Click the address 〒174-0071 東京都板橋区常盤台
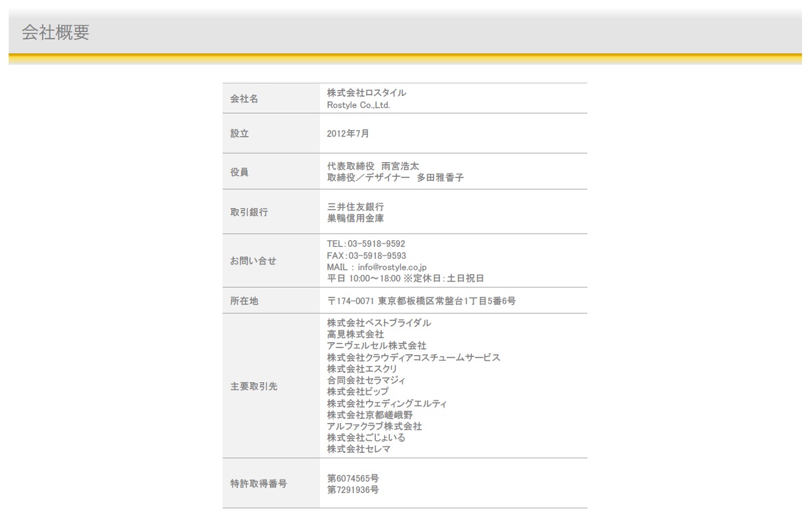 click(421, 301)
